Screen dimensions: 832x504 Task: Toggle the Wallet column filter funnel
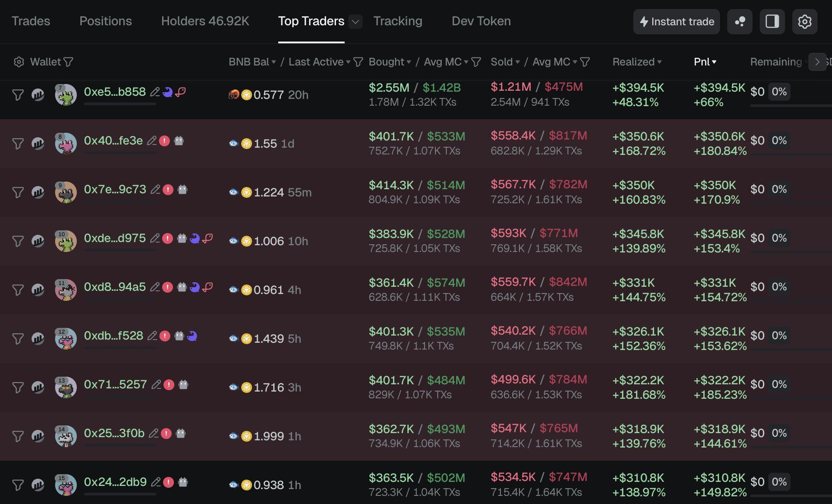68,62
